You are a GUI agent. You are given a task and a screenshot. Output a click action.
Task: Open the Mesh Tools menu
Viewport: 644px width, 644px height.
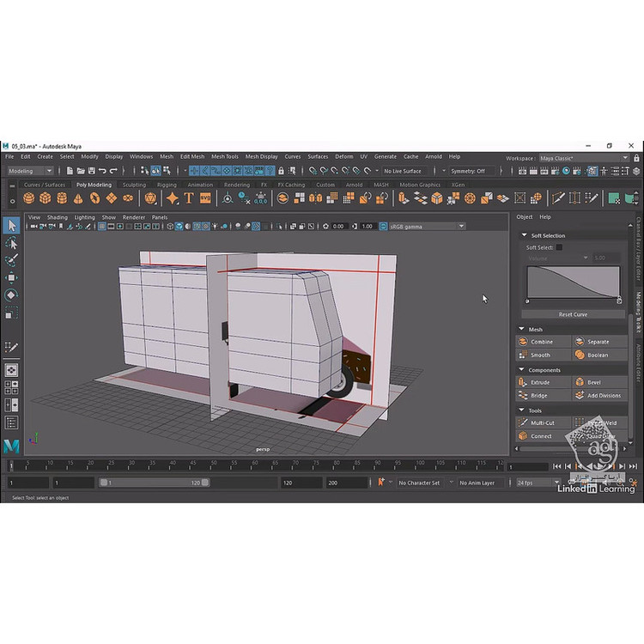[224, 157]
